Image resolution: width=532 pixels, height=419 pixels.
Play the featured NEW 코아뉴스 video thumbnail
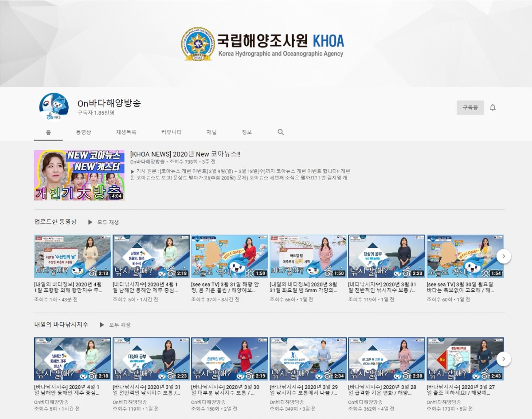(x=79, y=175)
